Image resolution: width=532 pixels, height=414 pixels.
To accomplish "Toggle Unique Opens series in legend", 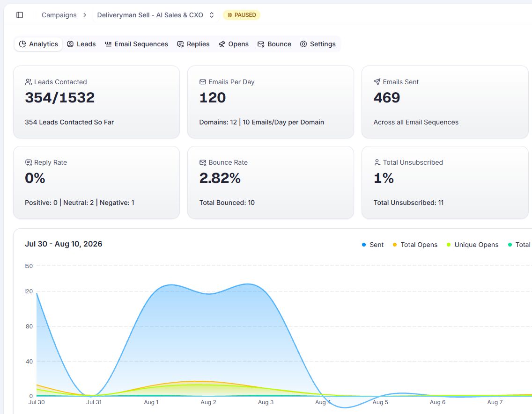I will (473, 245).
